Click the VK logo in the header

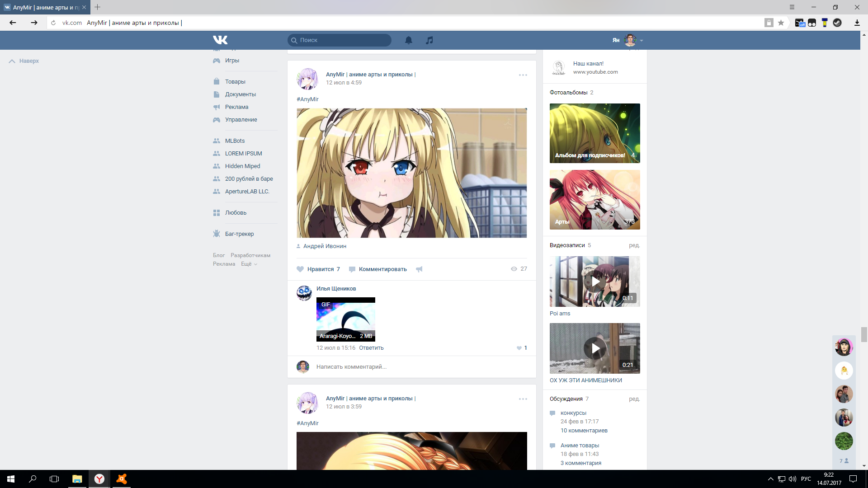[x=220, y=40]
